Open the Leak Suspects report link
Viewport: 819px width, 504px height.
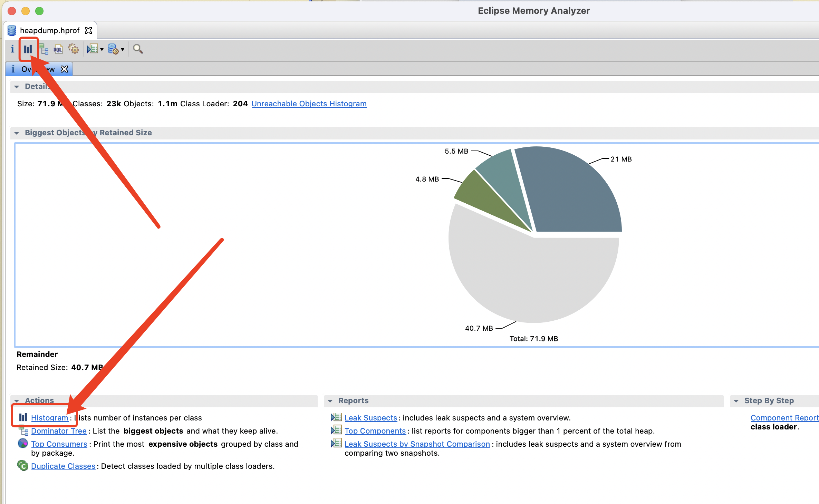(371, 418)
